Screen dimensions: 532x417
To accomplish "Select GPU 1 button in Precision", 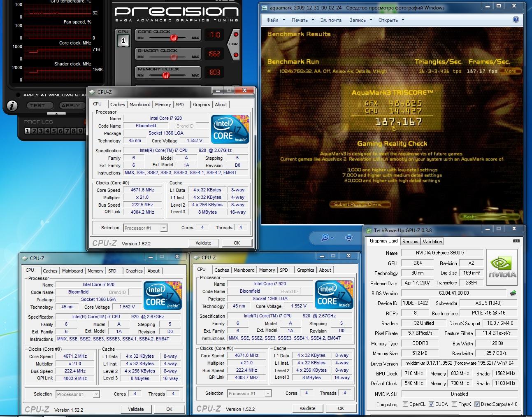I will (x=123, y=41).
